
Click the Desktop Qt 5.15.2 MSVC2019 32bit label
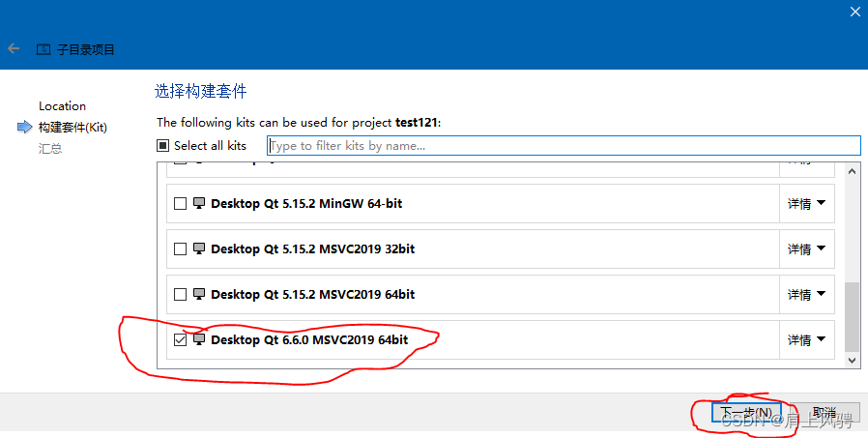313,249
